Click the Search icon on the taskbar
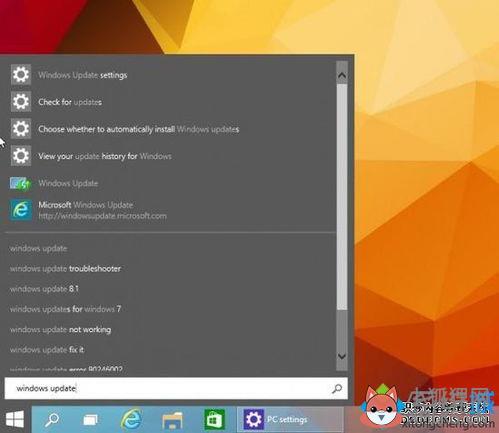The width and height of the screenshot is (499, 433). click(52, 419)
